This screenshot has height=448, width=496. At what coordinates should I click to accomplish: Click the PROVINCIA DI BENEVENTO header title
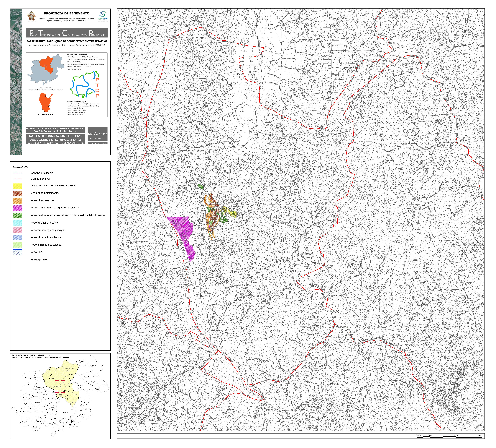coord(66,14)
